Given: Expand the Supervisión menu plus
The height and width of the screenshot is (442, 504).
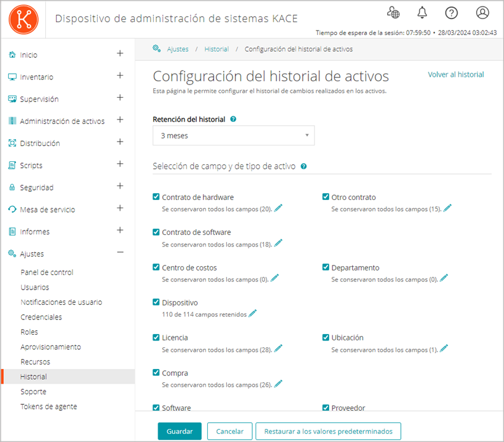Looking at the screenshot, I should [120, 98].
